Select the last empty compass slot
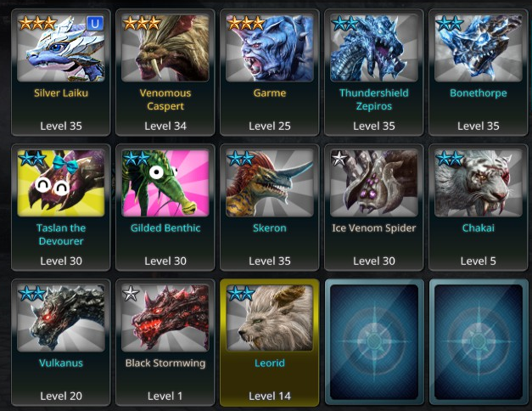This screenshot has height=411, width=532. [479, 342]
